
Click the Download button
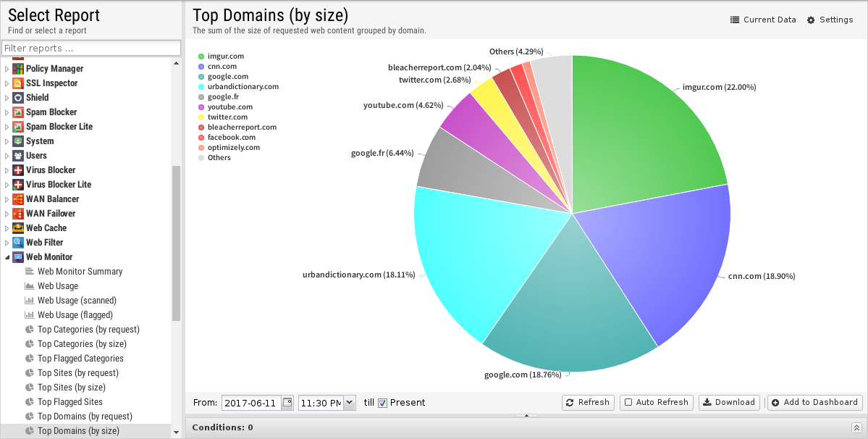point(729,403)
